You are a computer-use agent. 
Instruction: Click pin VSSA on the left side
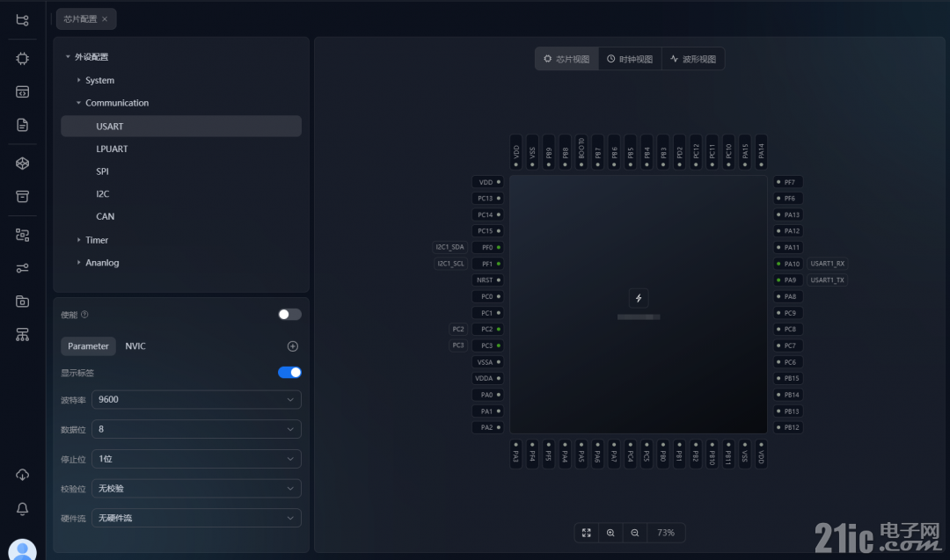click(x=488, y=362)
